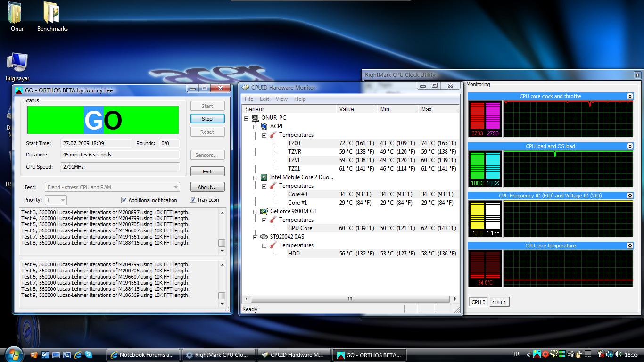Launch Skype from quick launch
644x362 pixels.
click(x=89, y=354)
